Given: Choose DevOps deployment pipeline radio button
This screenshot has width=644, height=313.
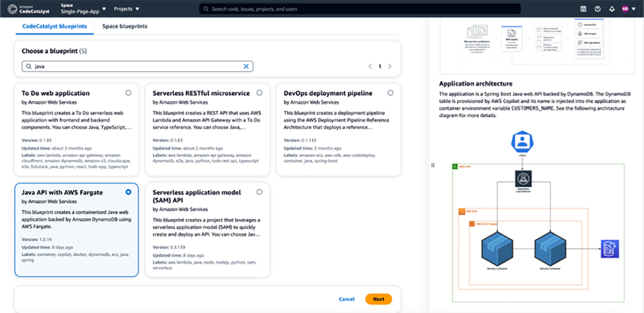Looking at the screenshot, I should pyautogui.click(x=390, y=93).
